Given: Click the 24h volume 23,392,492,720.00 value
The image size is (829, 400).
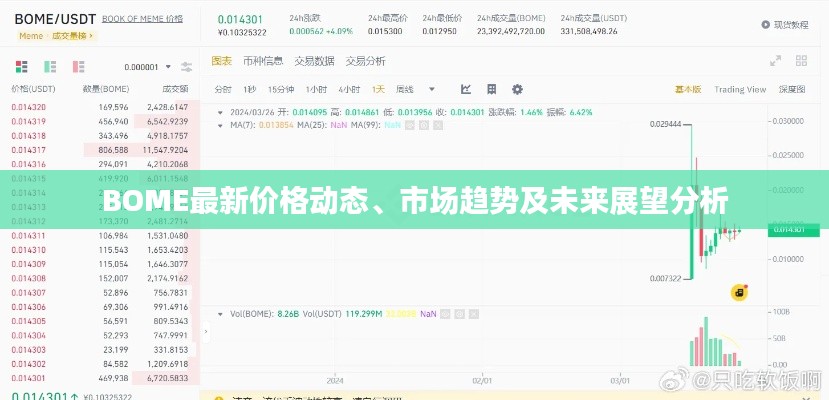Looking at the screenshot, I should [511, 31].
